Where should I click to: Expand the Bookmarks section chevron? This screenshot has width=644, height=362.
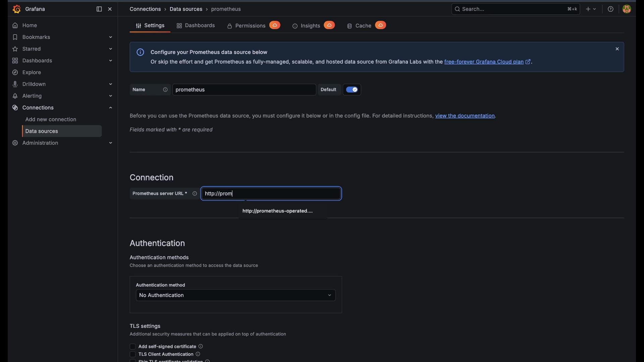pyautogui.click(x=111, y=37)
